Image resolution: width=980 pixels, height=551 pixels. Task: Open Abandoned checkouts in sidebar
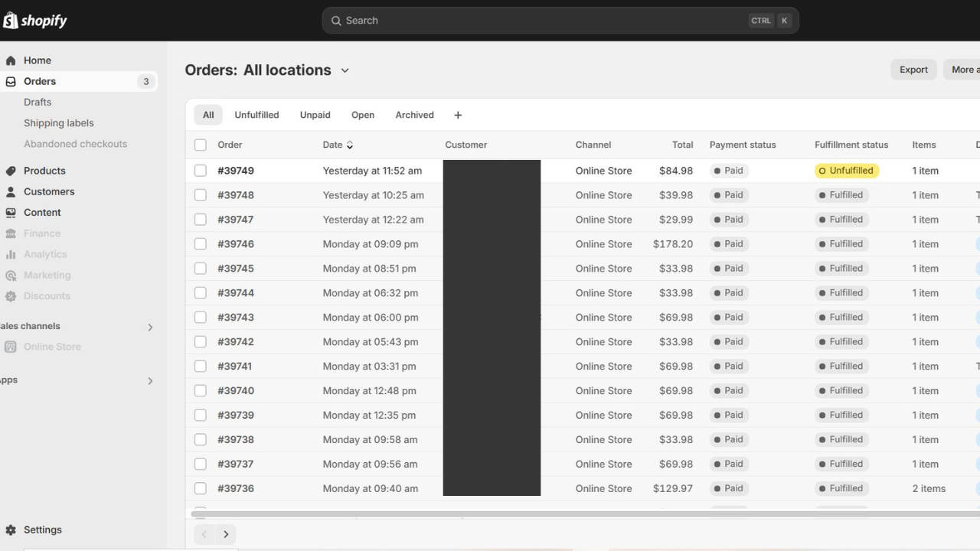76,144
